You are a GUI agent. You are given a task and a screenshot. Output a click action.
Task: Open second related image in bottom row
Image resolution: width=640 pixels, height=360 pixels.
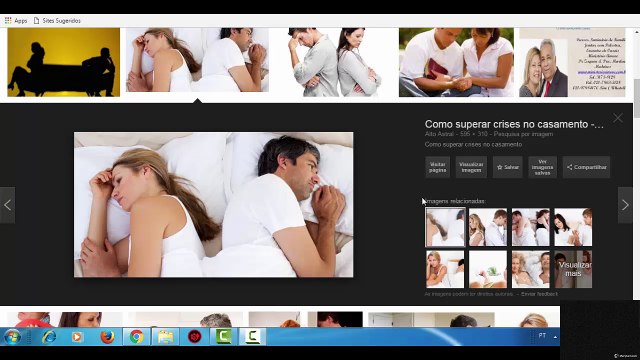(488, 269)
